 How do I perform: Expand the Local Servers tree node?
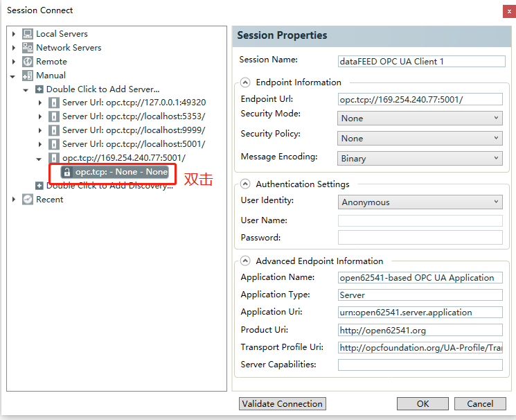[x=14, y=34]
